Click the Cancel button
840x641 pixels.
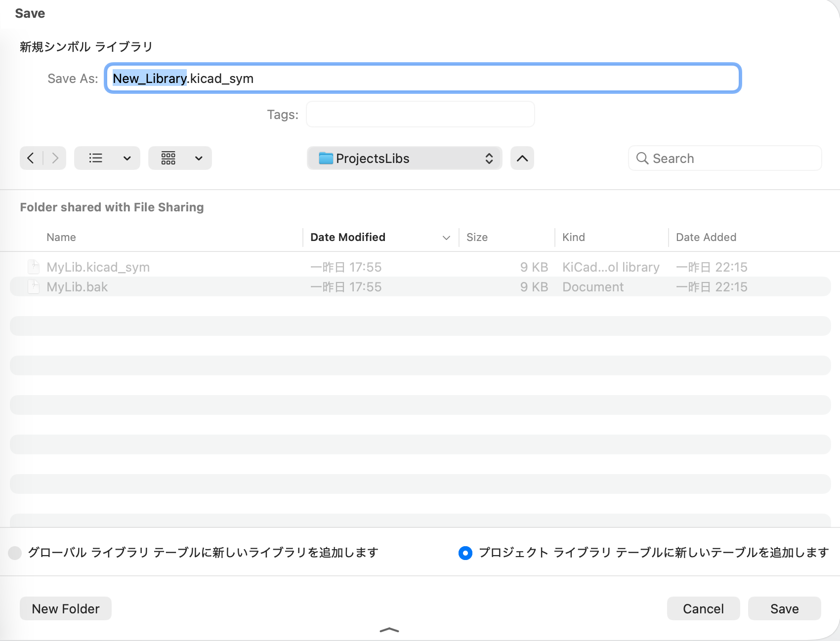(x=703, y=608)
